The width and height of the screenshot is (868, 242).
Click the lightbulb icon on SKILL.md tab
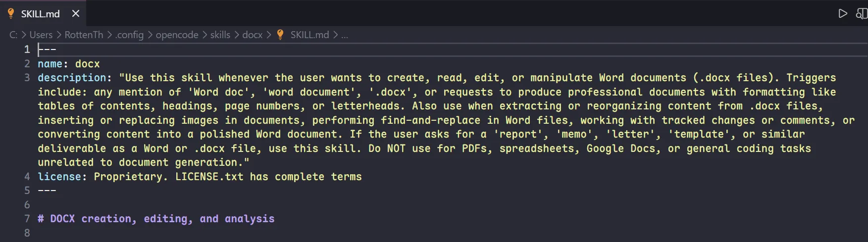(x=11, y=13)
